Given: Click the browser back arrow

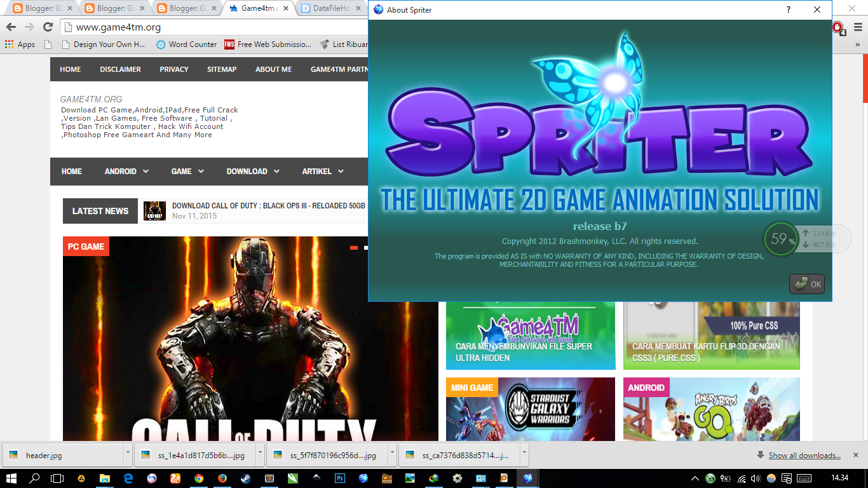Looking at the screenshot, I should click(11, 27).
